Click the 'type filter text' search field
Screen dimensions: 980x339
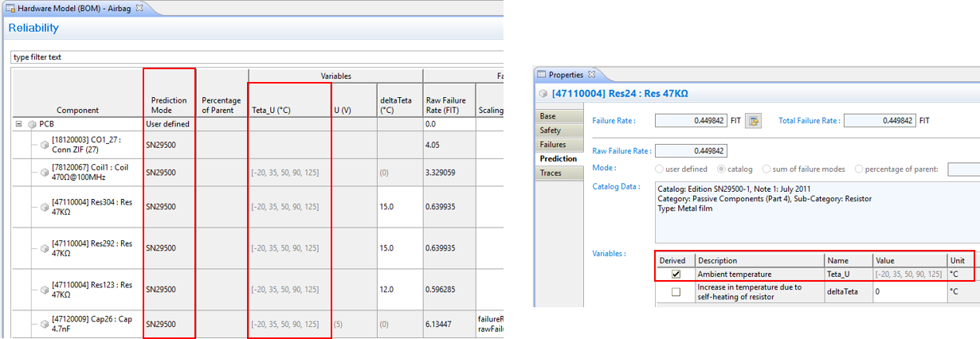click(255, 57)
